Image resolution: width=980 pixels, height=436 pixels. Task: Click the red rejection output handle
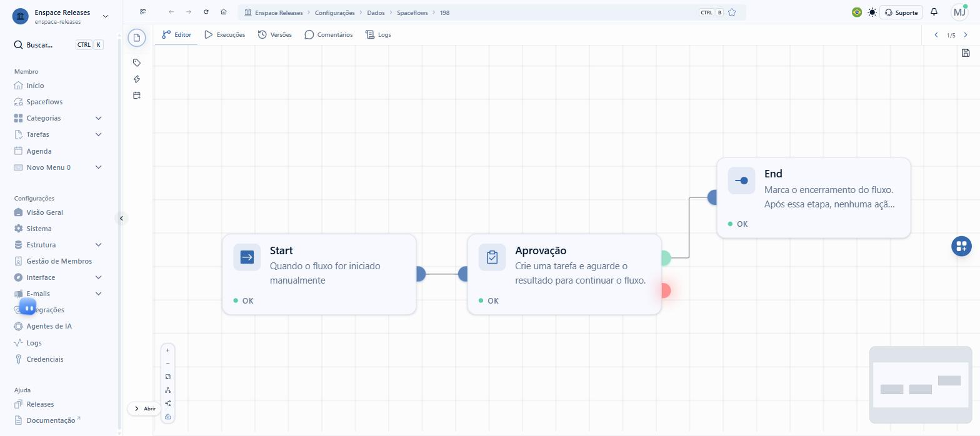665,290
